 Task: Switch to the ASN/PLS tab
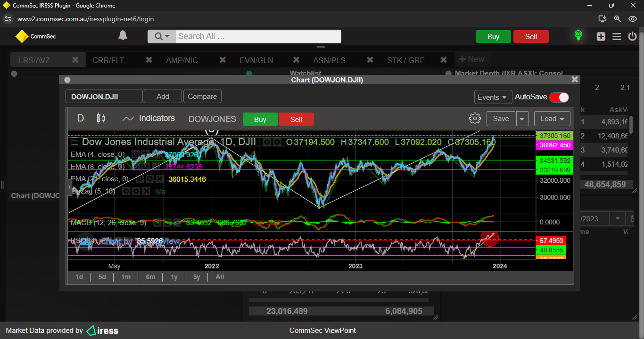pyautogui.click(x=330, y=60)
